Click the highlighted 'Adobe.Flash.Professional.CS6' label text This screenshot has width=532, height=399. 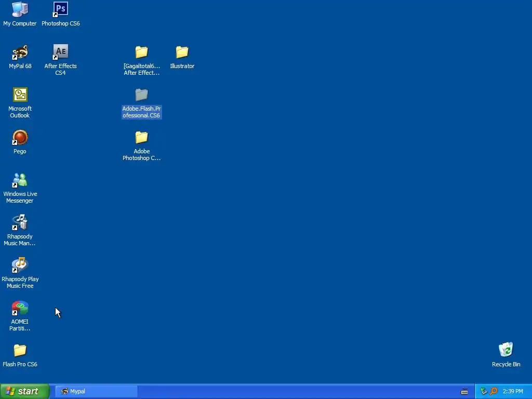141,112
